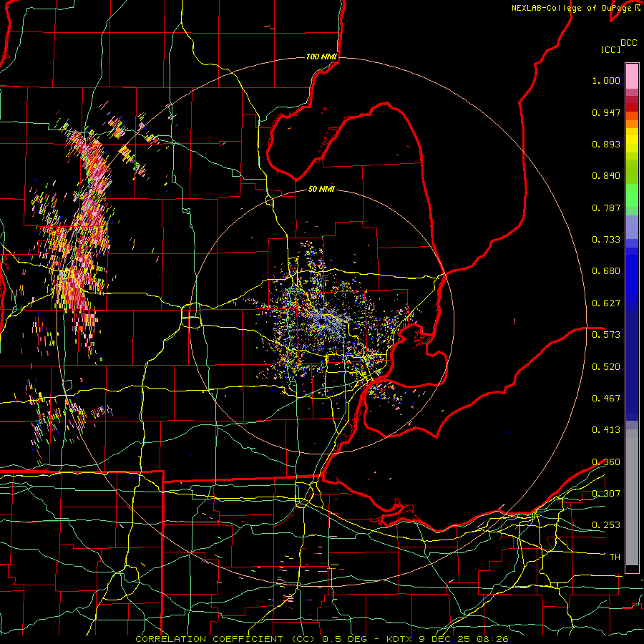Click the 0.893 scale value

pos(606,144)
